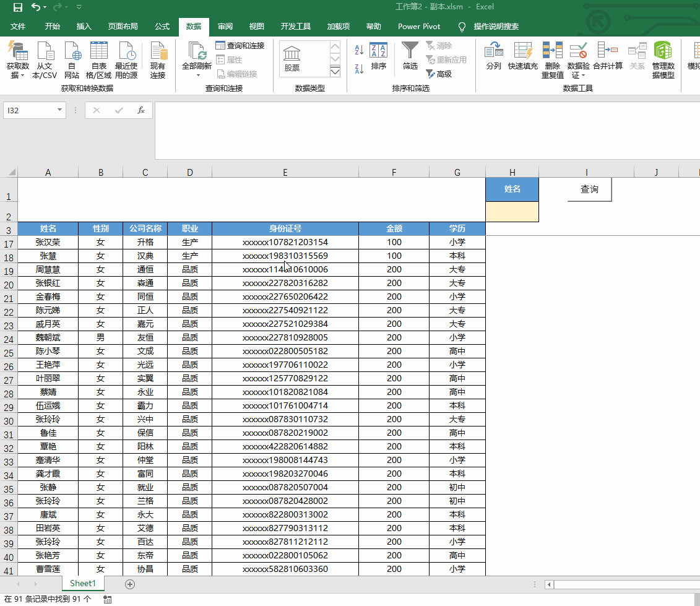Select the column H header
Viewport: 700px width, 606px height.
point(512,172)
